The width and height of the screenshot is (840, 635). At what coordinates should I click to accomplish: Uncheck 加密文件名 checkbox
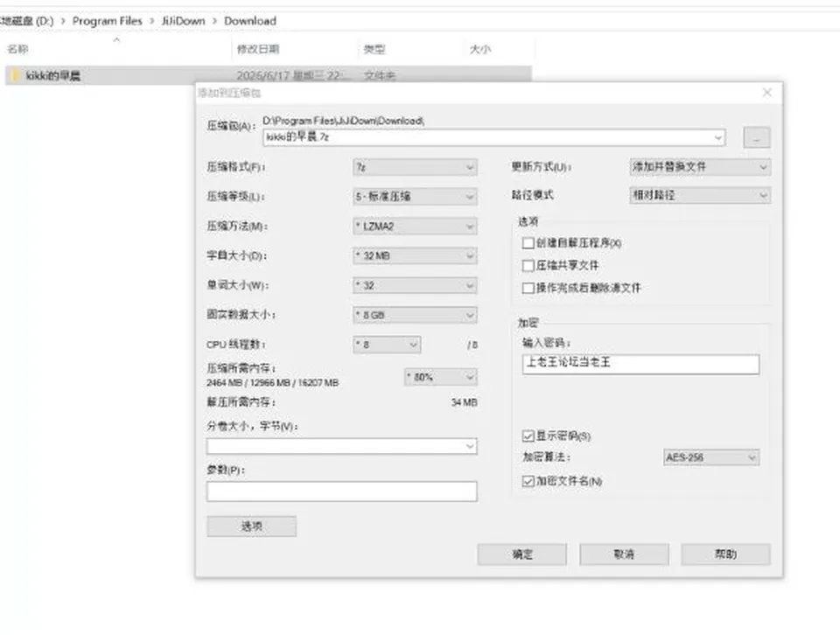click(x=528, y=481)
